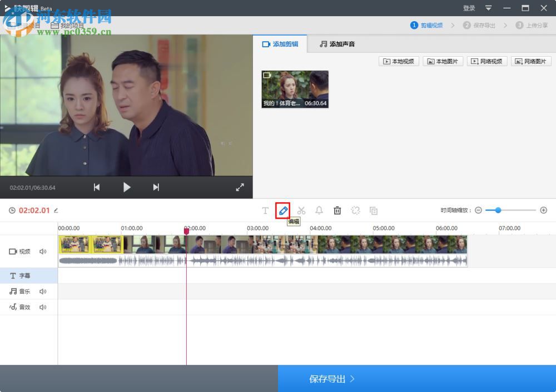Viewport: 556px width, 392px height.
Task: Expand the preview to fullscreen
Action: [x=240, y=187]
